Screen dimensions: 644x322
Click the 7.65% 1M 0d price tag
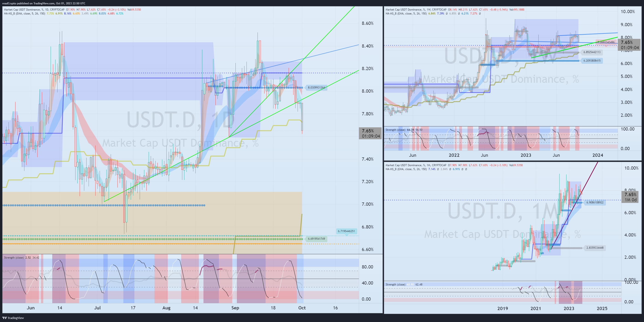(630, 197)
